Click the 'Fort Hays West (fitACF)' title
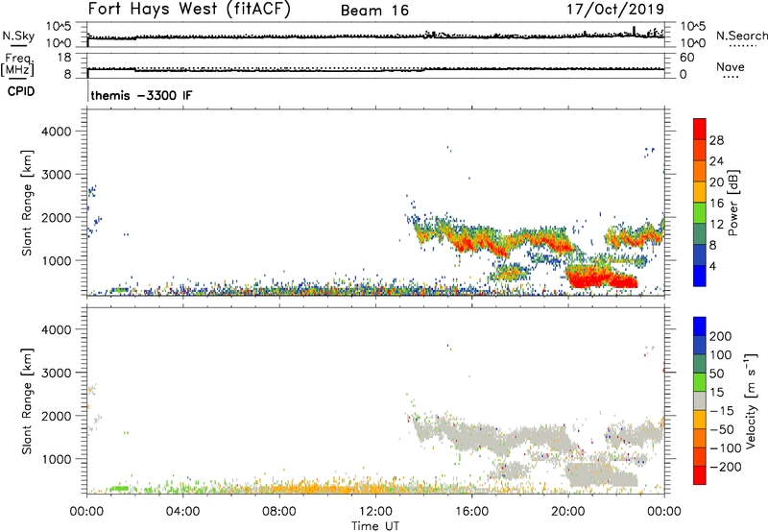Image resolution: width=768 pixels, height=532 pixels. [189, 10]
